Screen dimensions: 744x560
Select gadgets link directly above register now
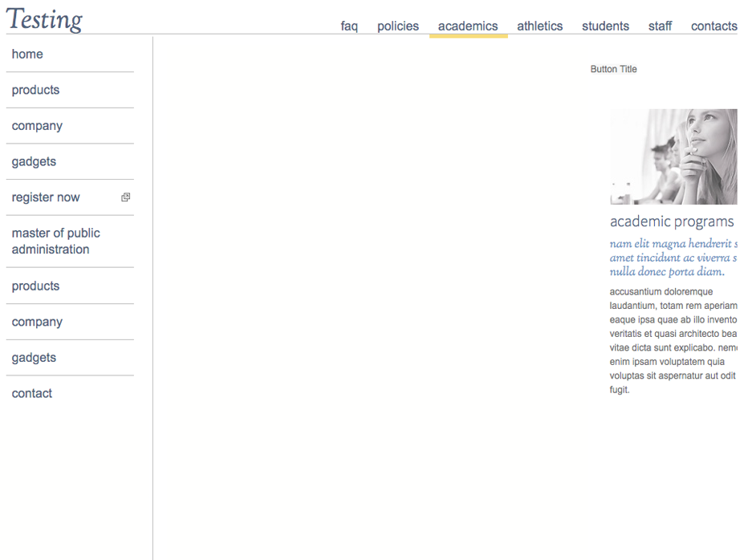click(x=34, y=161)
